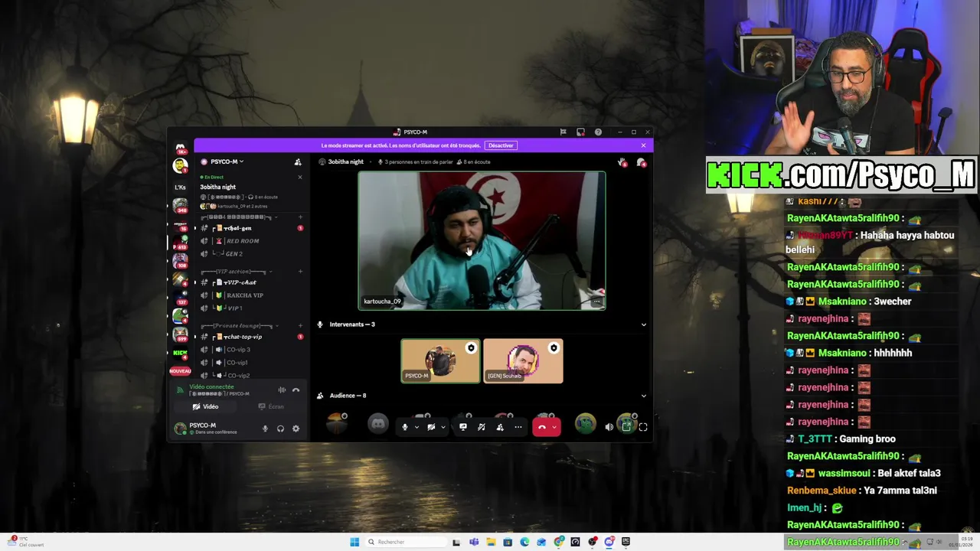Open camera options arrow
Viewport: 980px width, 551px height.
click(x=443, y=427)
